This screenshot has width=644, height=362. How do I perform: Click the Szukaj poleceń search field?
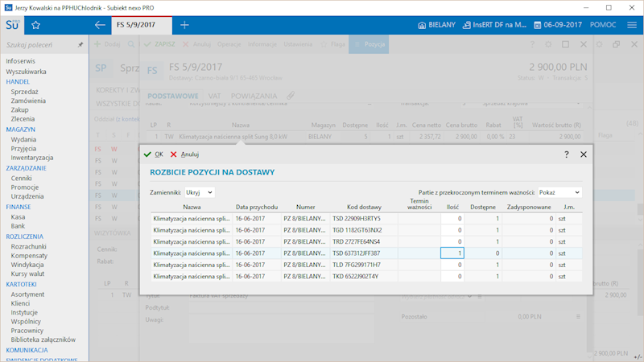coord(39,45)
